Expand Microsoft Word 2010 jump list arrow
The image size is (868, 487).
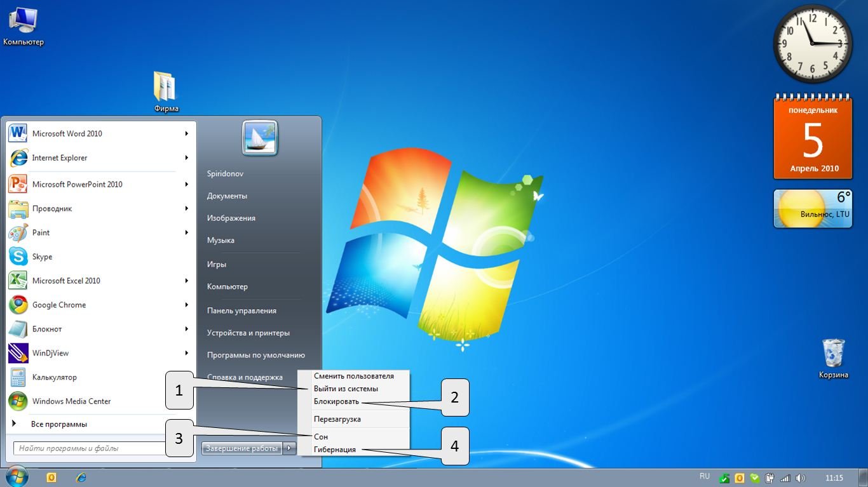pyautogui.click(x=187, y=134)
